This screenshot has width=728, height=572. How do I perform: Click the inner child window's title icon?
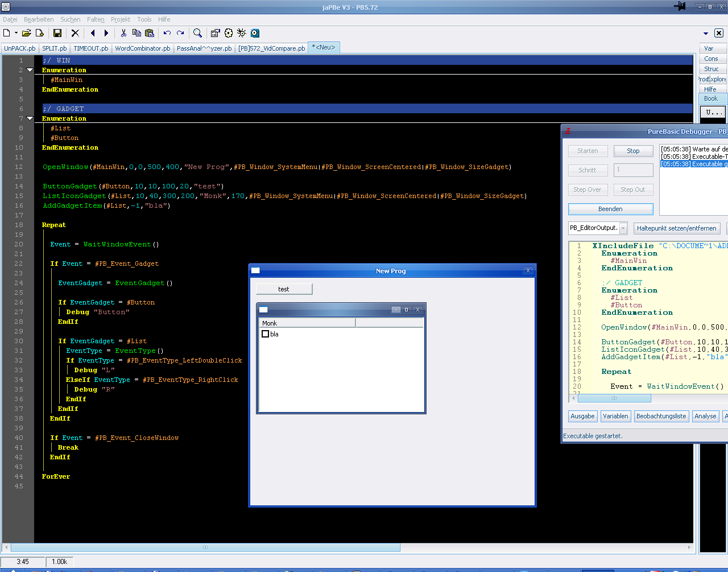coord(263,310)
